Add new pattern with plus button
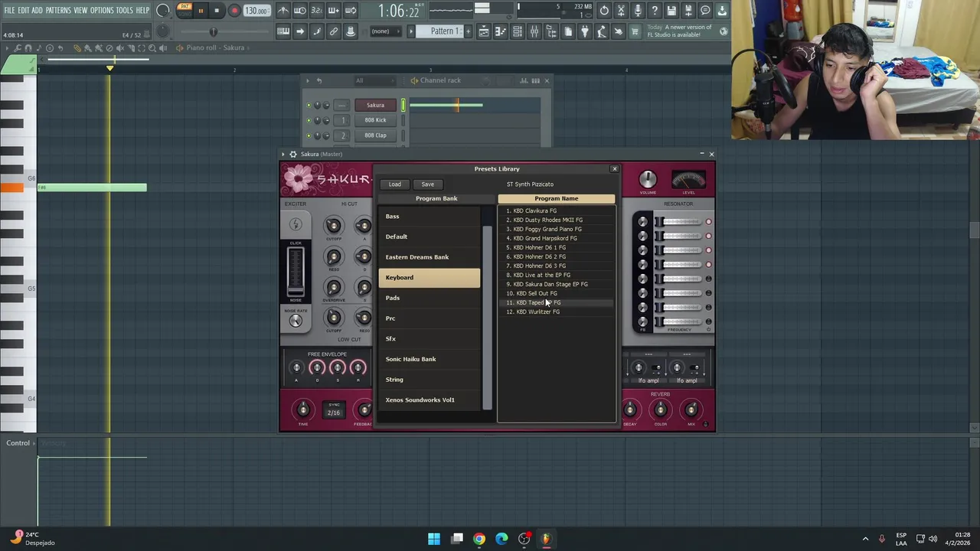This screenshot has width=980, height=551. point(468,31)
